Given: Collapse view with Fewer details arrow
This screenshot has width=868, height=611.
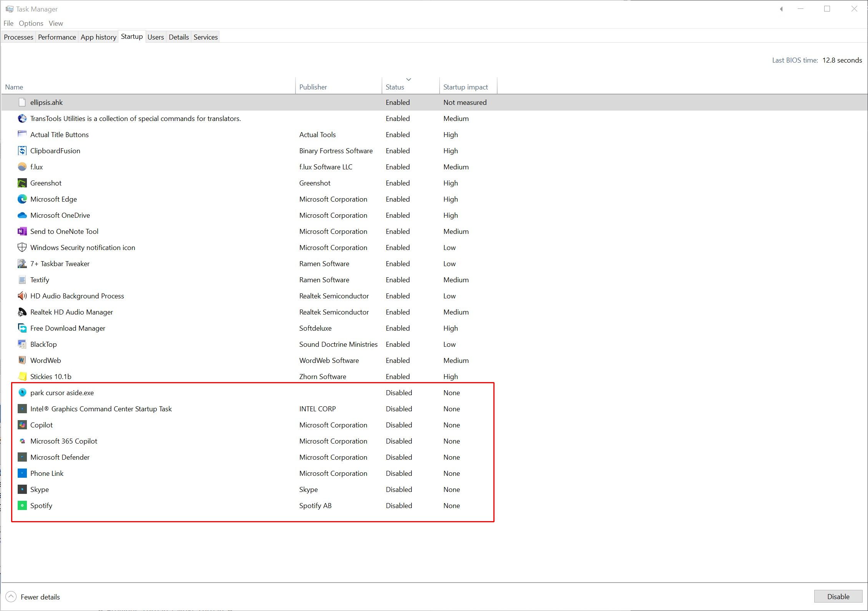Looking at the screenshot, I should coord(11,597).
